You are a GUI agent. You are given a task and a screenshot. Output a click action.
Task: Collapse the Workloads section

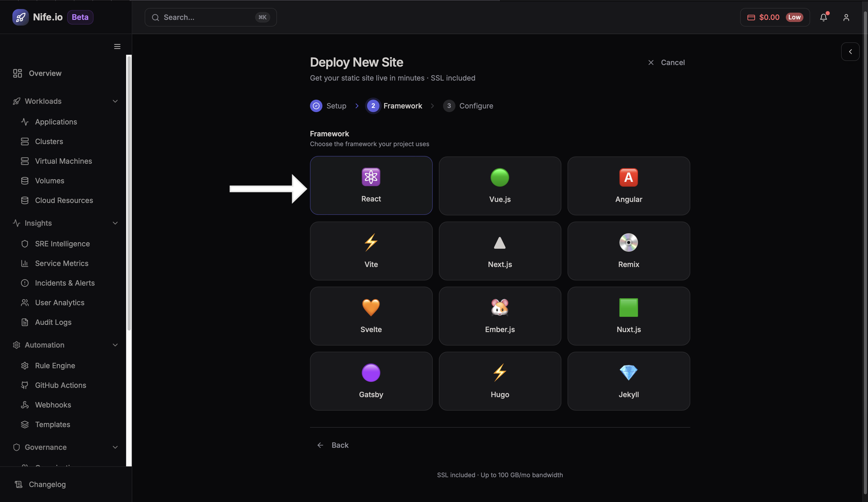click(x=115, y=101)
